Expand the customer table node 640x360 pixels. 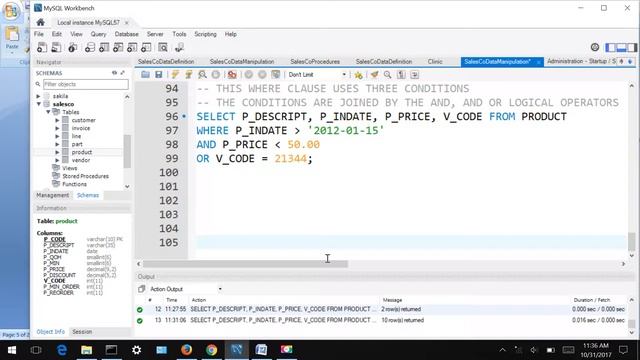coord(57,120)
